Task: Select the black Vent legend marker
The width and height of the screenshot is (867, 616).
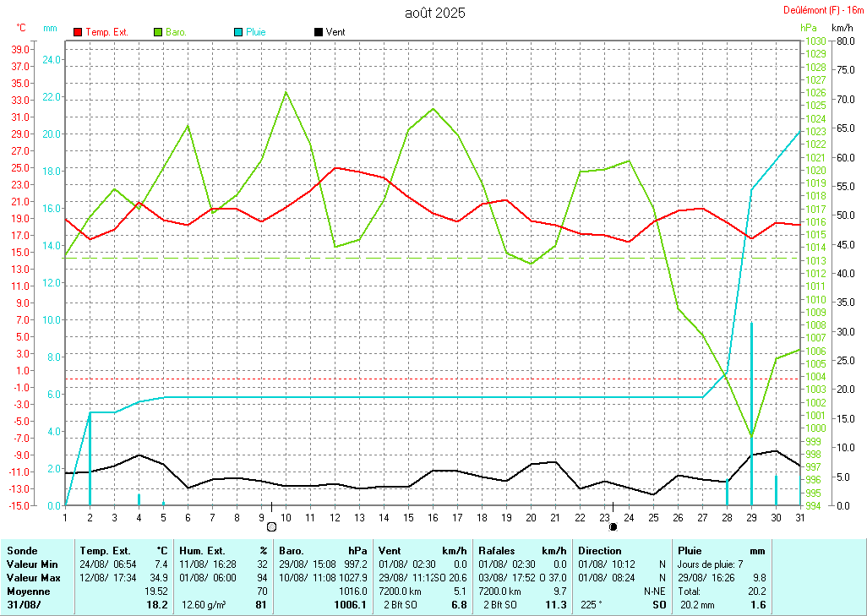Action: click(x=318, y=32)
